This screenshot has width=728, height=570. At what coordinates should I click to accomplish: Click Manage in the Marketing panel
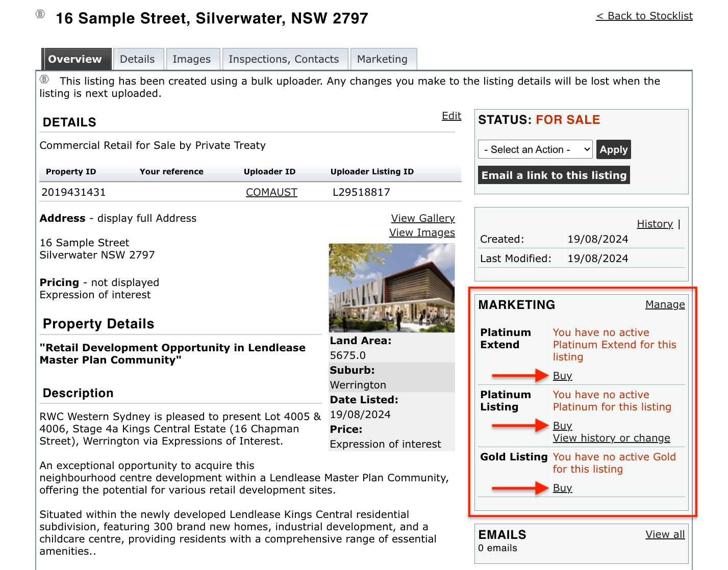pyautogui.click(x=665, y=304)
